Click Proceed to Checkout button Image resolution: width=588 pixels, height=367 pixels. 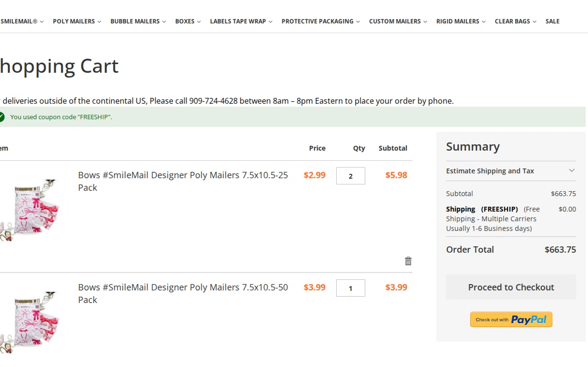click(x=511, y=287)
